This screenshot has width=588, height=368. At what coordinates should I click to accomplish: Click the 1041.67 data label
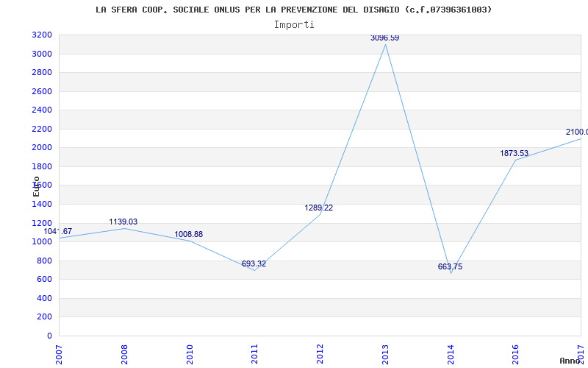coord(58,232)
